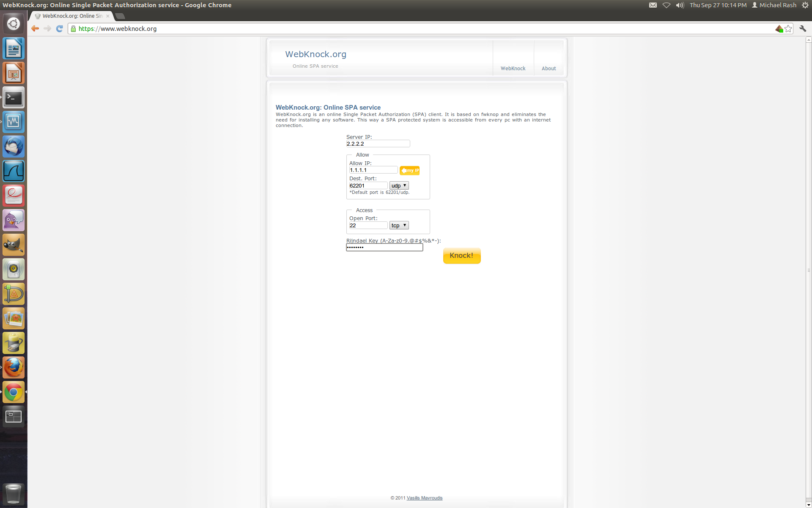Open the Terminal launcher icon
Screen dimensions: 812x508
pos(14,98)
